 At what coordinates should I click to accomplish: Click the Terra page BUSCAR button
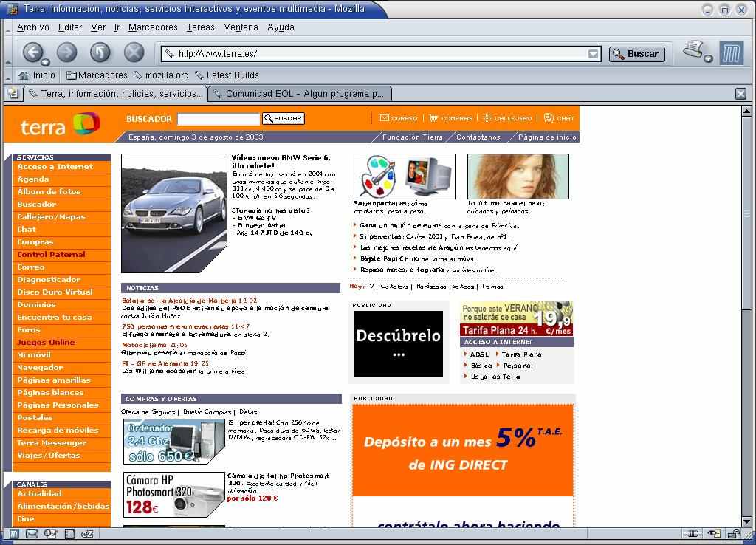(283, 119)
